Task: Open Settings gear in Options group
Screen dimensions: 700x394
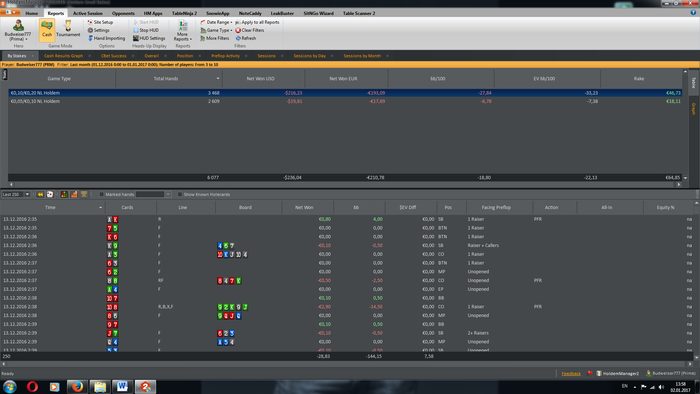Action: point(99,30)
